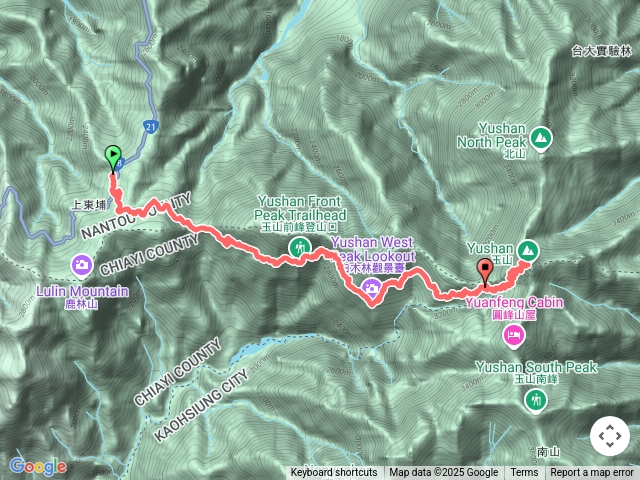Select the Yuanfeng Cabin lodging icon
This screenshot has height=480, width=640.
(x=514, y=336)
